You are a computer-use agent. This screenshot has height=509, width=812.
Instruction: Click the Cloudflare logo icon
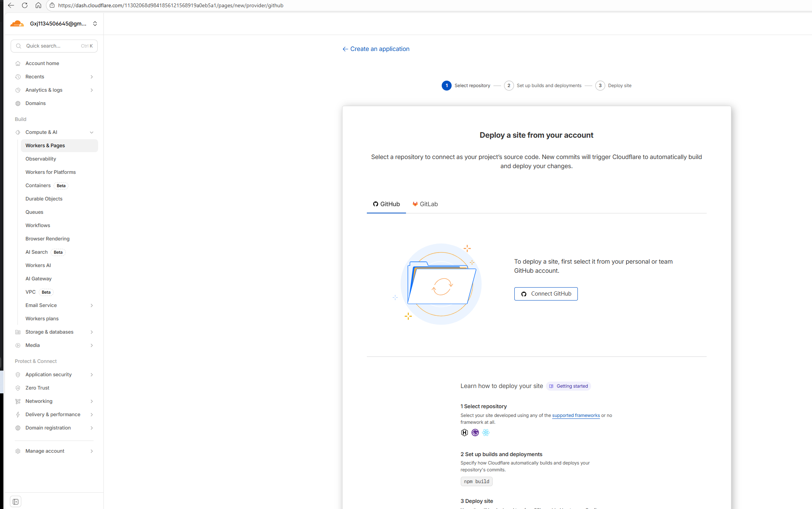point(17,24)
